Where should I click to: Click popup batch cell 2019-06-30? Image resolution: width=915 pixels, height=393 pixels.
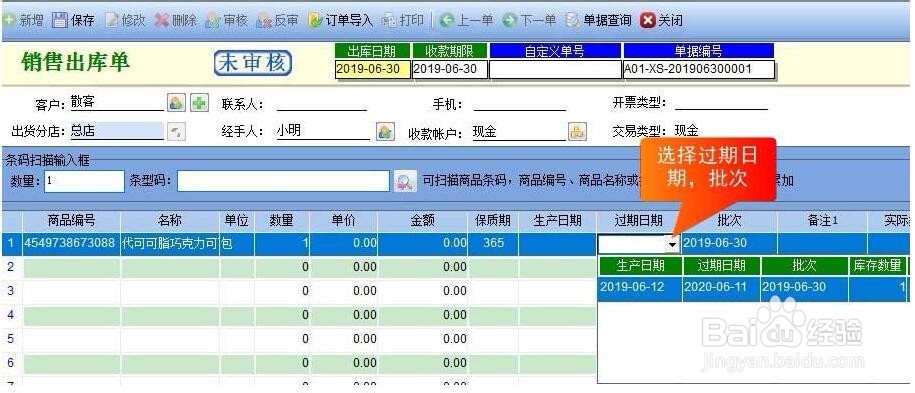pyautogui.click(x=804, y=288)
